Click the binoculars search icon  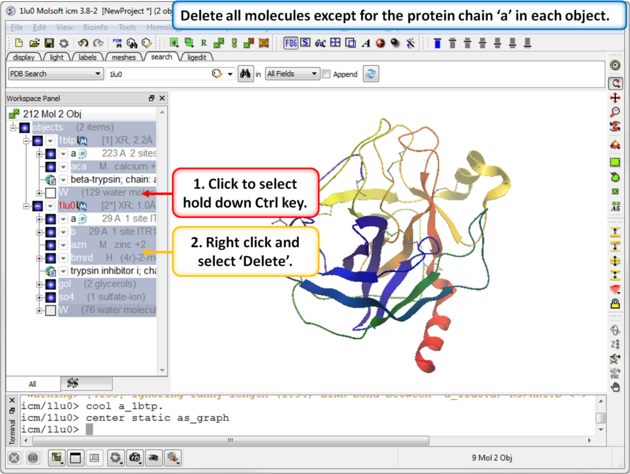tap(245, 74)
